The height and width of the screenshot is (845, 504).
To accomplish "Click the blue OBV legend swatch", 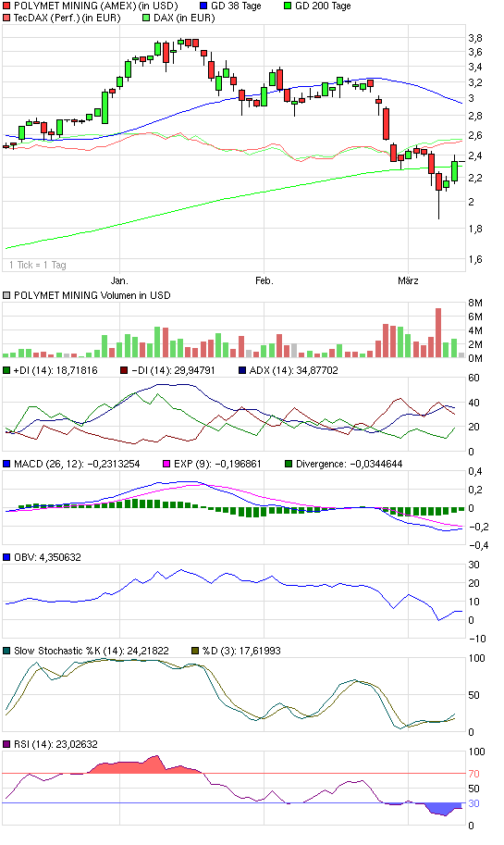I will tap(6, 557).
